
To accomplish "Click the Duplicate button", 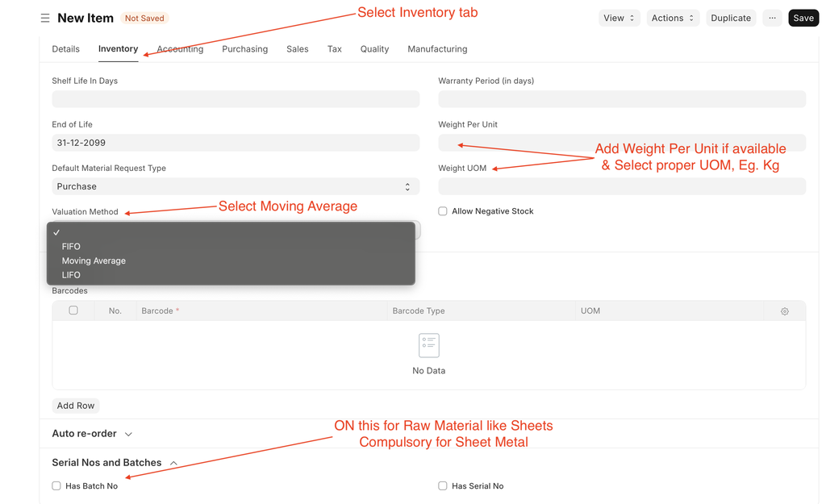I will point(731,18).
